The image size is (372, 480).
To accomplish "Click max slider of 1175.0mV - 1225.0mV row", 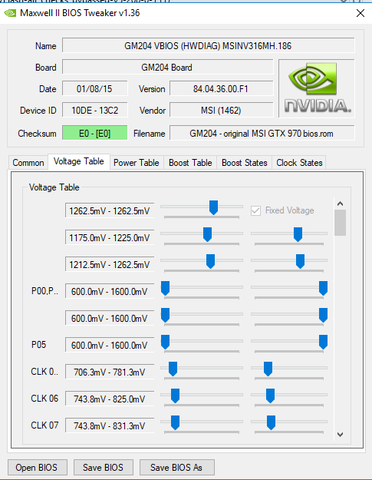I will (x=298, y=235).
